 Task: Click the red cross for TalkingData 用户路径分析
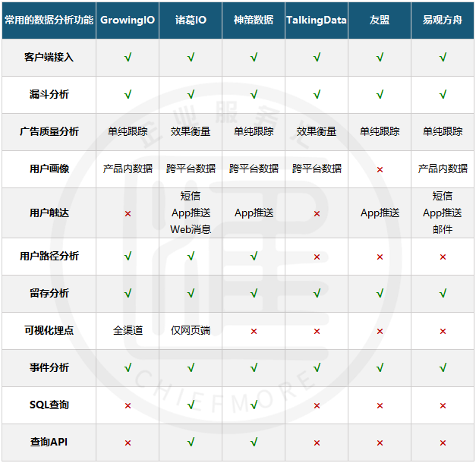(x=317, y=257)
